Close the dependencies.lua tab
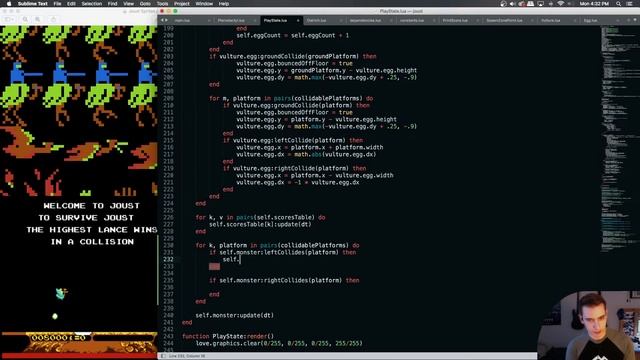The image size is (640, 360). (x=391, y=20)
